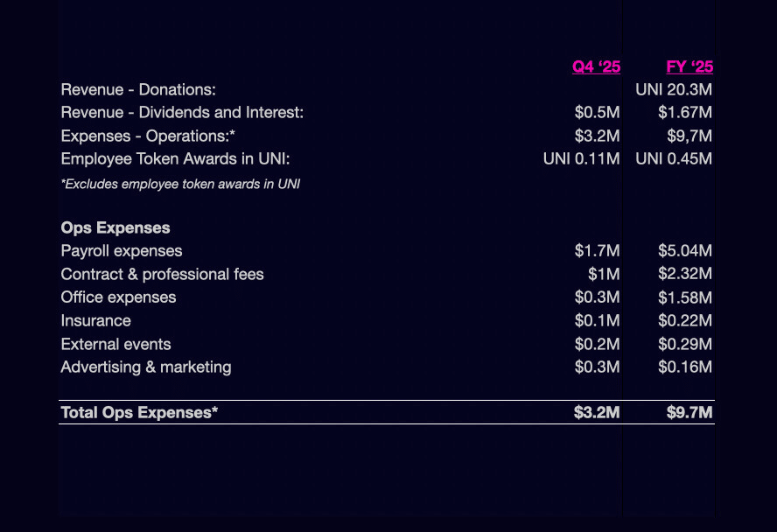The width and height of the screenshot is (777, 532).
Task: Click the Payroll expenses row label
Action: click(122, 251)
